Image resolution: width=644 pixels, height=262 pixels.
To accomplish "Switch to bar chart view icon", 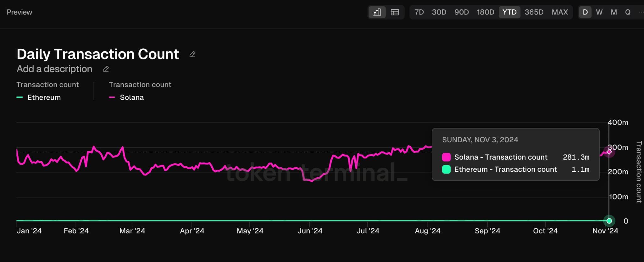I will coord(377,12).
